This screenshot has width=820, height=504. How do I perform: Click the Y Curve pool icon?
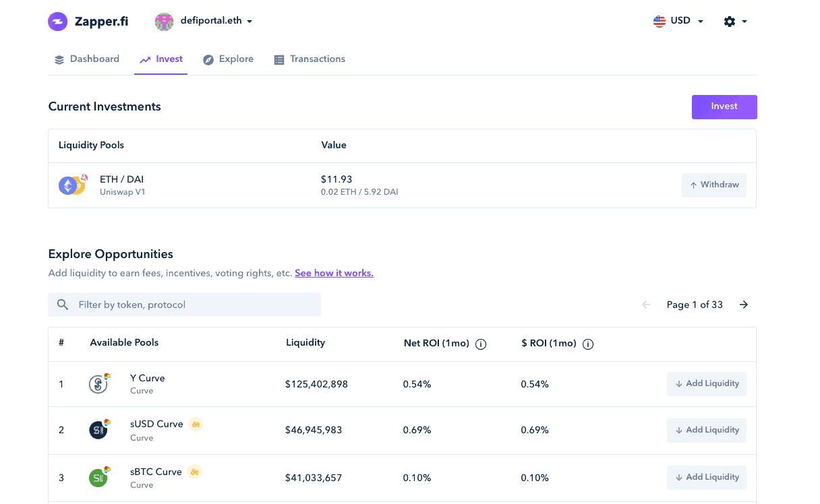99,383
